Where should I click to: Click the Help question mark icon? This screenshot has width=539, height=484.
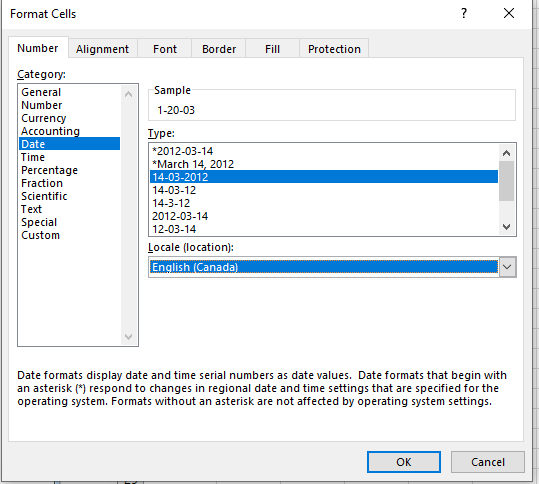point(464,13)
